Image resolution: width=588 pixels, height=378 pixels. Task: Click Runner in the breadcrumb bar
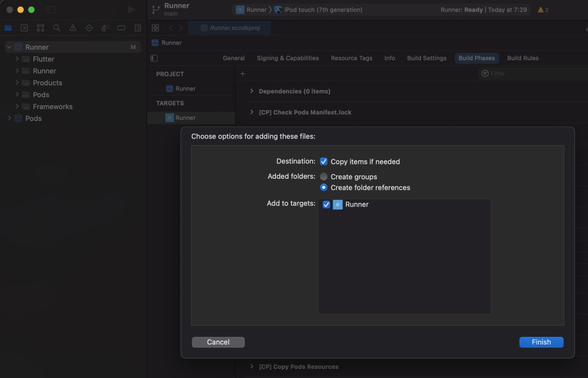pos(171,43)
